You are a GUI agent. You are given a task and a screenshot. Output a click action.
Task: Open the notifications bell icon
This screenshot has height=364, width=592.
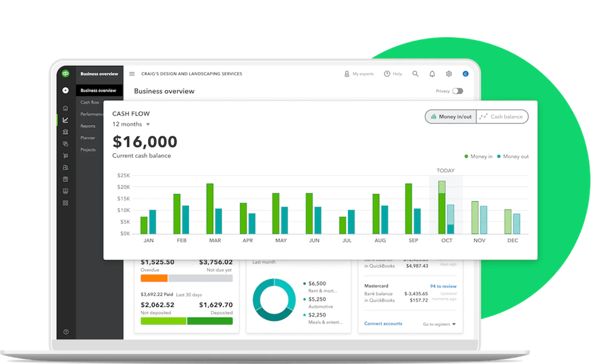432,74
